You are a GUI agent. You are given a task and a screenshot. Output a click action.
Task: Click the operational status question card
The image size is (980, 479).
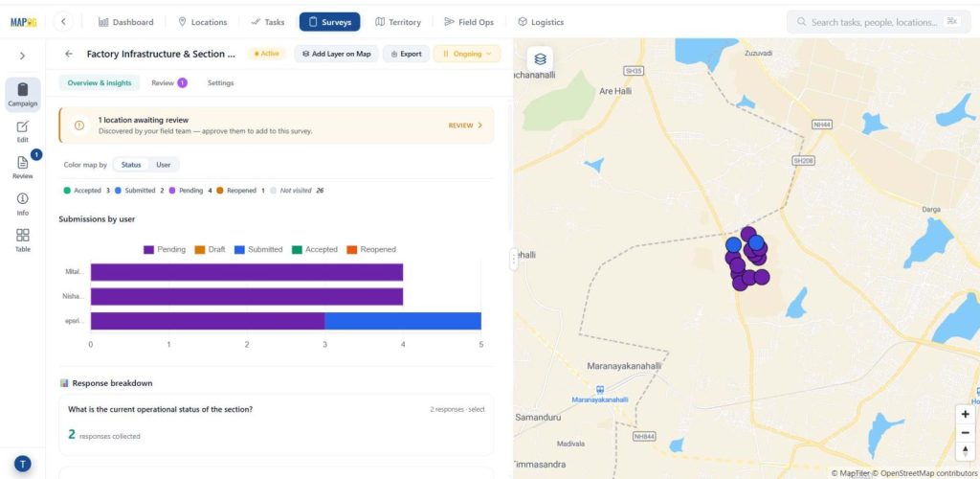pos(277,424)
